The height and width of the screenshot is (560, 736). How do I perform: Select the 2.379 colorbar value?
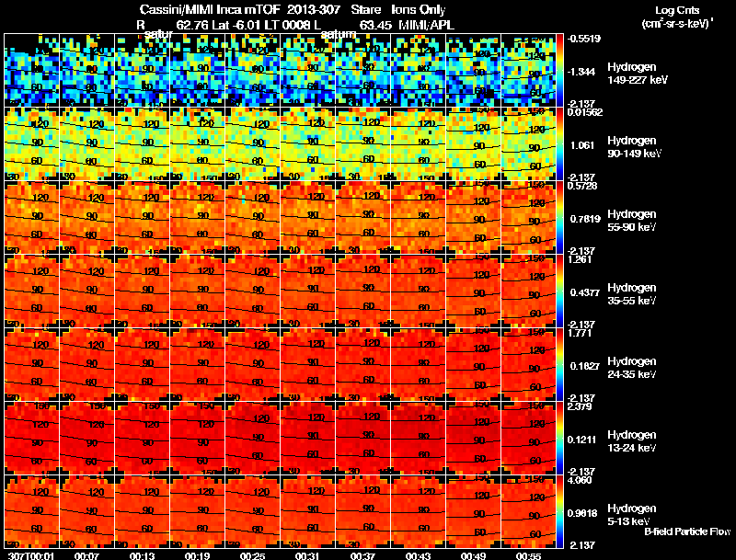coord(580,407)
